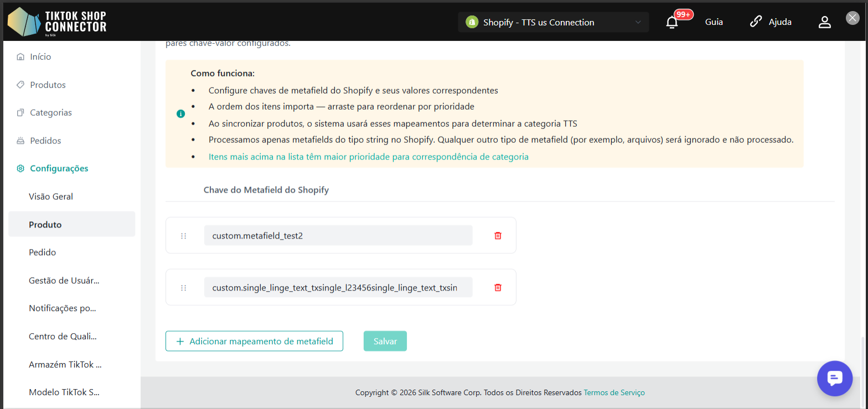Viewport: 868px width, 409px height.
Task: Collapse the Configurações sidebar section
Action: pyautogui.click(x=59, y=168)
